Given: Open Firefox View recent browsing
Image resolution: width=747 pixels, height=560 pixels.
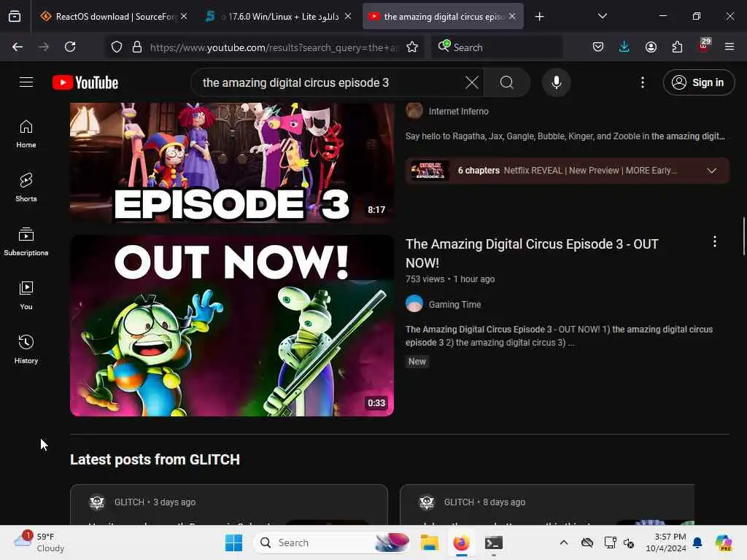Looking at the screenshot, I should point(15,17).
